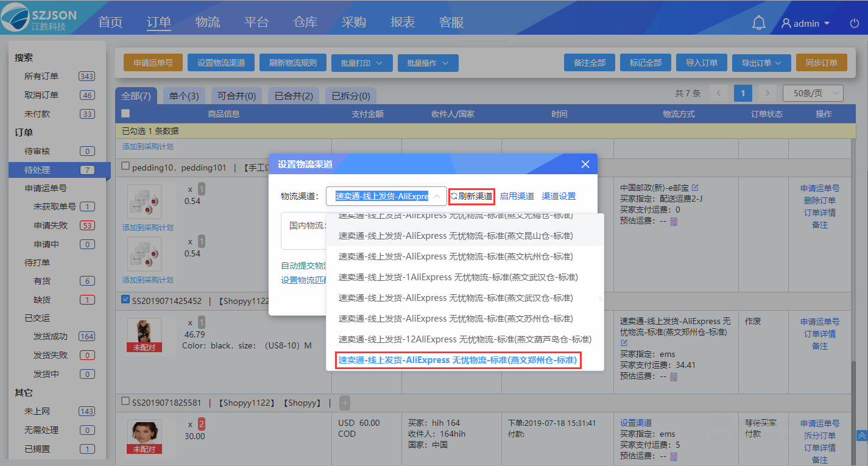Check order SS2019071825581 checkbox

coord(125,402)
